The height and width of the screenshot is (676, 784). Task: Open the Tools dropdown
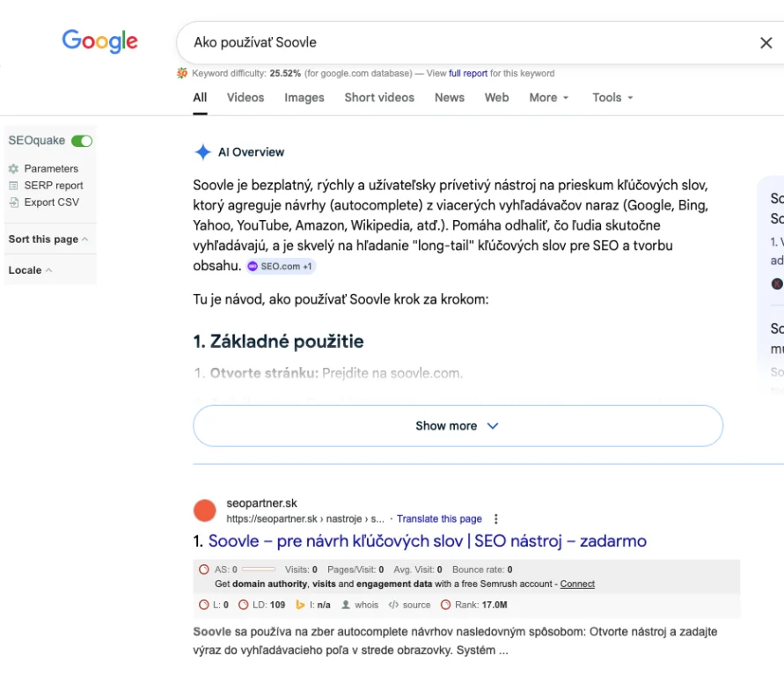click(612, 98)
